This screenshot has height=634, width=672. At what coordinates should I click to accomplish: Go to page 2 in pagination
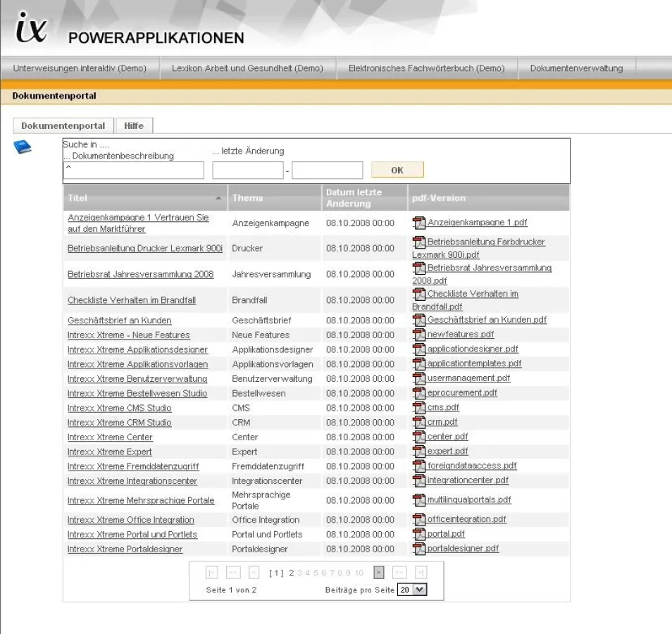[292, 573]
